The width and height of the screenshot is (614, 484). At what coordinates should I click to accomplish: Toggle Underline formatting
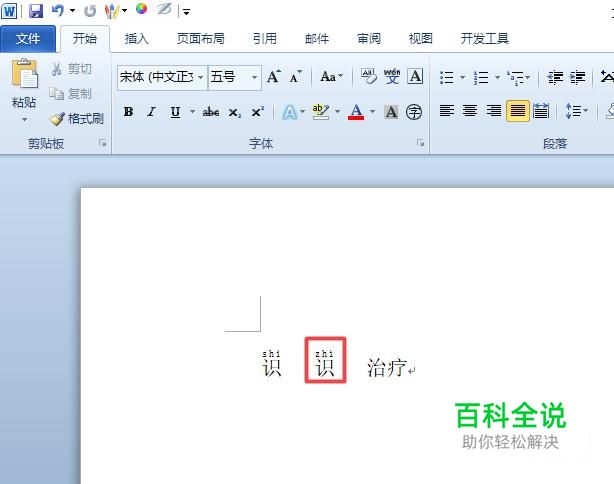coord(175,112)
